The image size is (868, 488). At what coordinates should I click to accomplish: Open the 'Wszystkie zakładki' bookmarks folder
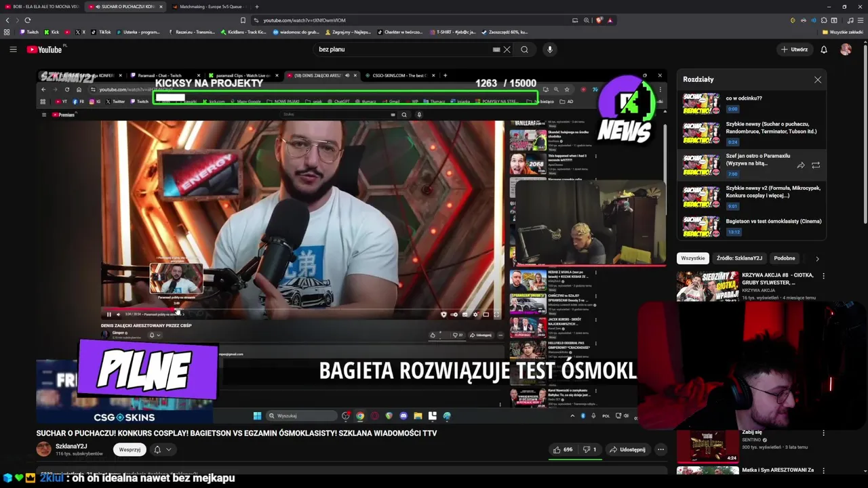(x=843, y=32)
